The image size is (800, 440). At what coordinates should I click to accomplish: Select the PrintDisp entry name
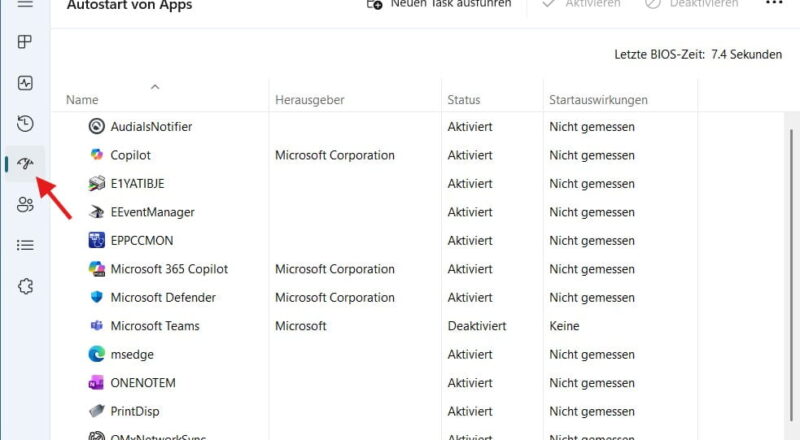(x=135, y=411)
